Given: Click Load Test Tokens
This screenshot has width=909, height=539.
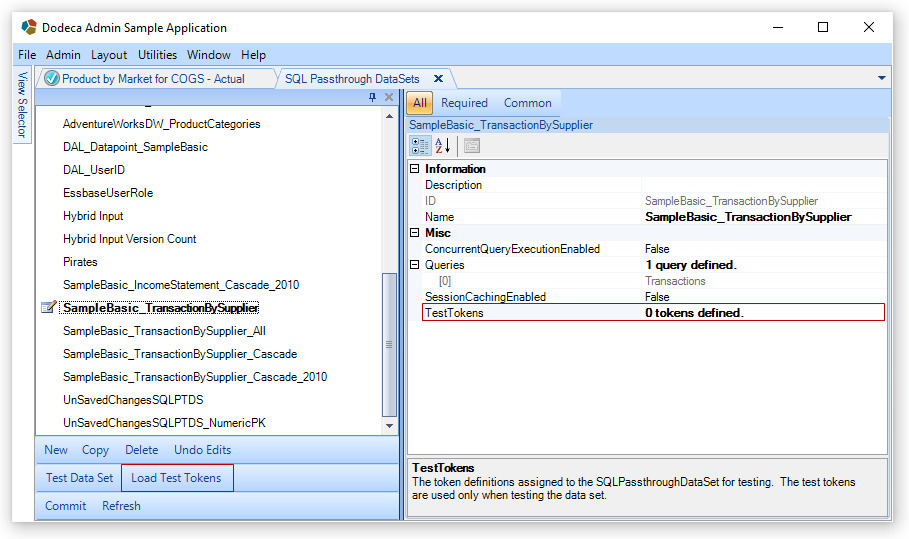Looking at the screenshot, I should (x=176, y=478).
